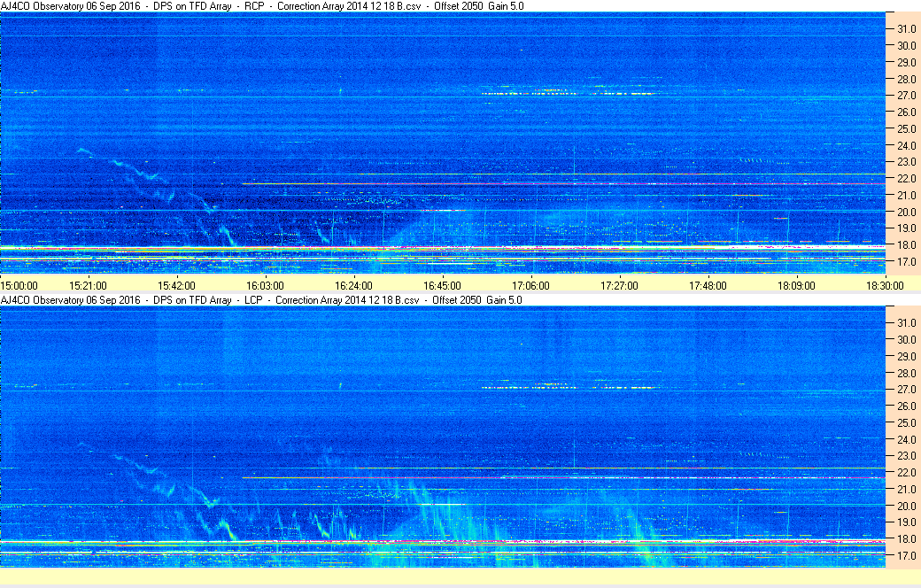
Task: Click the 17:06:00 time axis label
Action: 530,286
